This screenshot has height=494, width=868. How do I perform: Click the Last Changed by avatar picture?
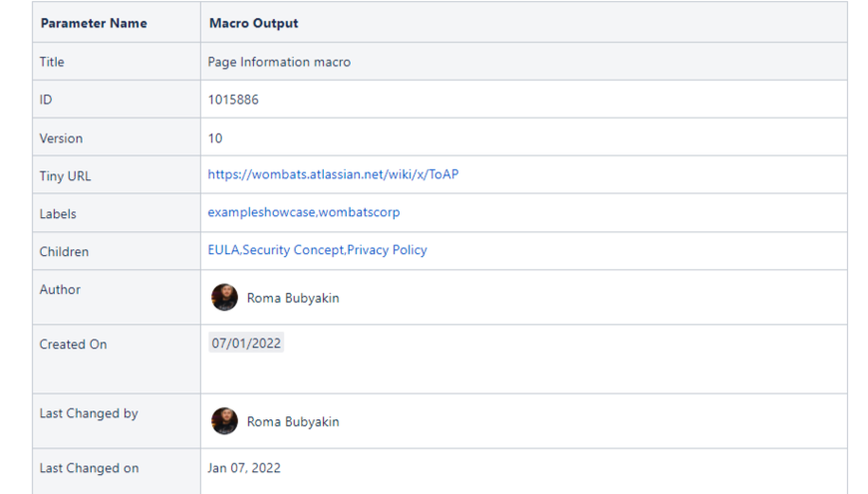[224, 420]
